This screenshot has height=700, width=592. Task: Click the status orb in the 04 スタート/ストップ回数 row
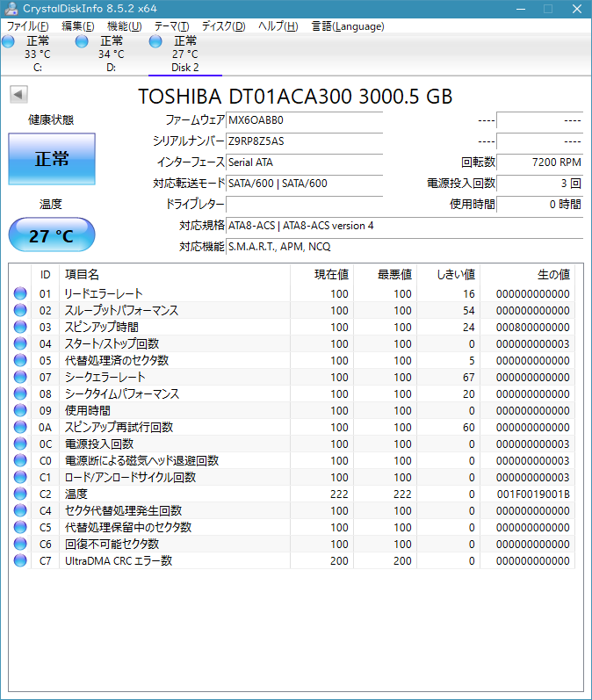(x=20, y=343)
